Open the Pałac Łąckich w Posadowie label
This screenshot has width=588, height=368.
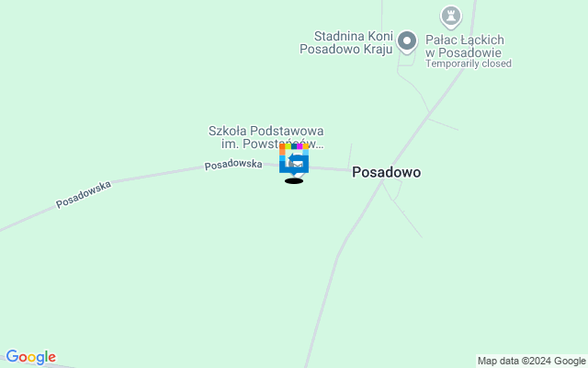click(465, 46)
